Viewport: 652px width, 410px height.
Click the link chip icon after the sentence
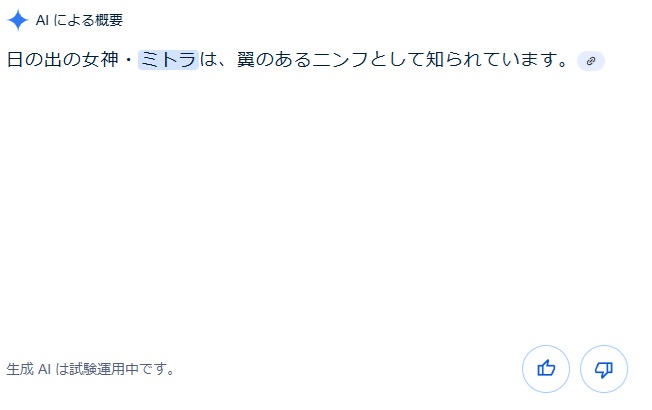[x=591, y=61]
